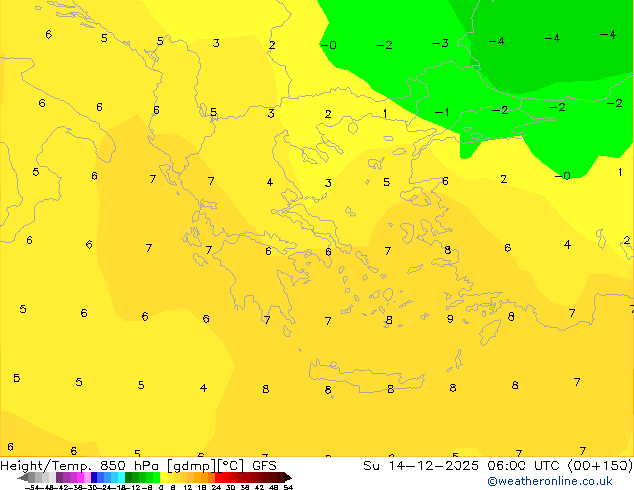634x490 pixels.
Task: Click the bright red legend swatch above 24
Action: 218,477
